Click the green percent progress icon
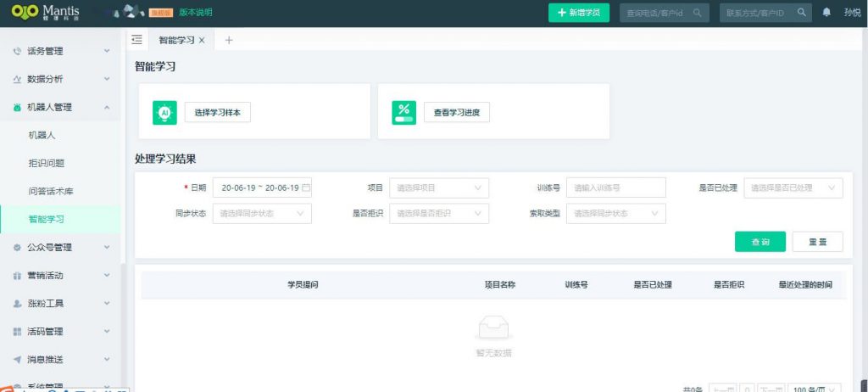The image size is (868, 392). 403,113
